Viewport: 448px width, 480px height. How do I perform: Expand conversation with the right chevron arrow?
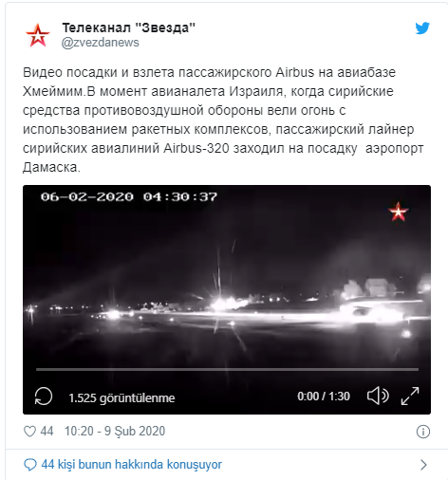423,465
